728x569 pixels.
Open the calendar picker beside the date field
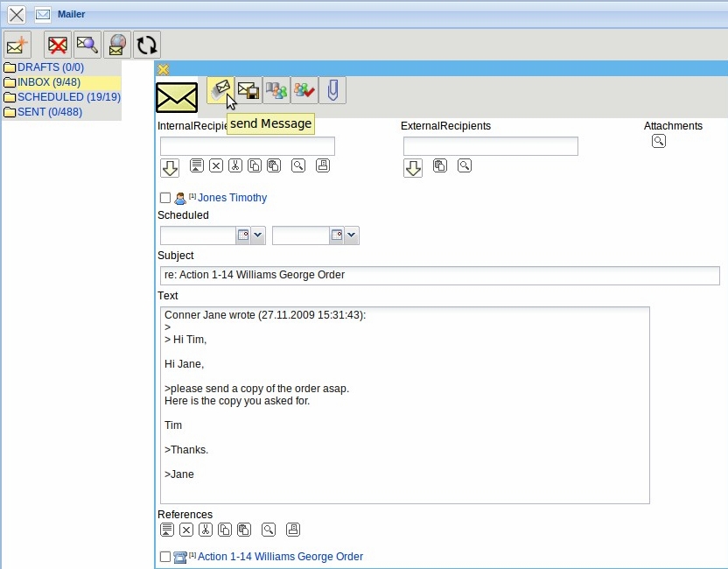[242, 235]
